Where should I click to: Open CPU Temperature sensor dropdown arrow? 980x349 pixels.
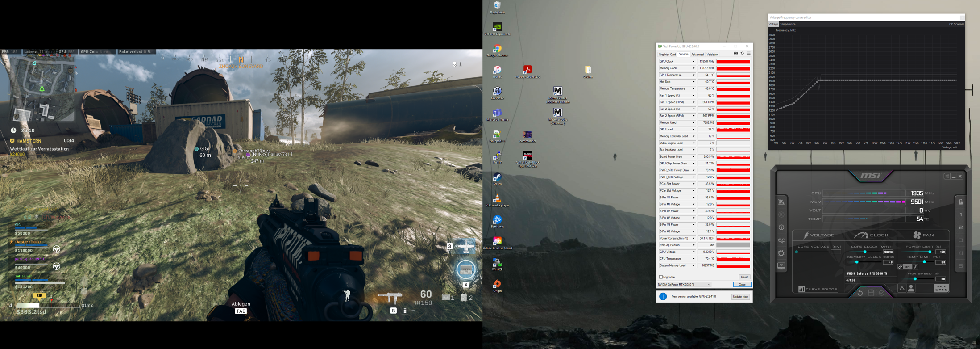(x=693, y=259)
